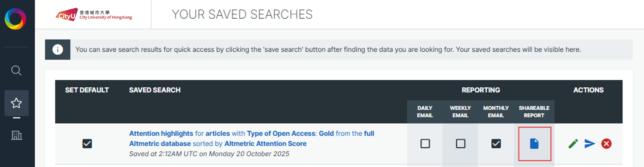Click 'Altmetric Attention Score' link
The width and height of the screenshot is (644, 167).
[265, 144]
